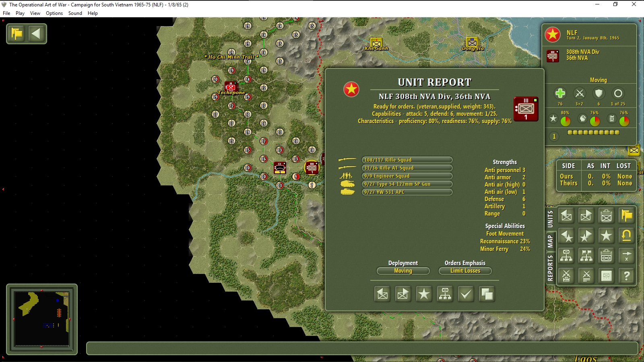Click the shield defense icon in unit panel
Screen dimensions: 644x362
tap(599, 93)
